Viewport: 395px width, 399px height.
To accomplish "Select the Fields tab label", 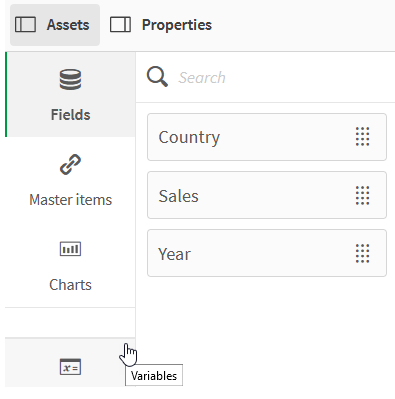I will [70, 115].
